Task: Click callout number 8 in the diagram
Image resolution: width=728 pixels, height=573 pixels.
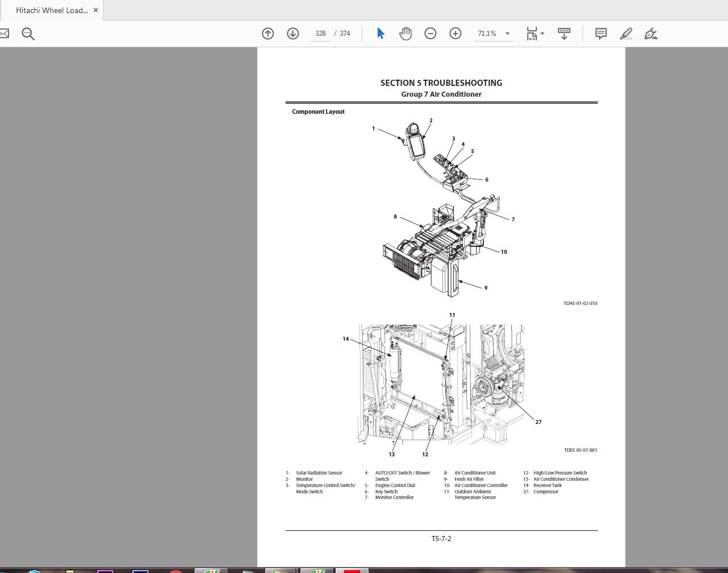Action: point(395,217)
